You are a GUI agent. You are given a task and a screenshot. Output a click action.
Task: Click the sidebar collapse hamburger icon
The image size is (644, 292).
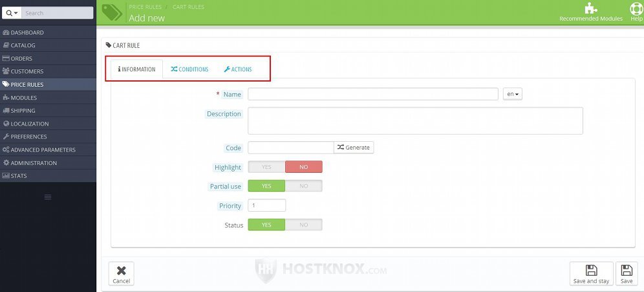[x=48, y=197]
